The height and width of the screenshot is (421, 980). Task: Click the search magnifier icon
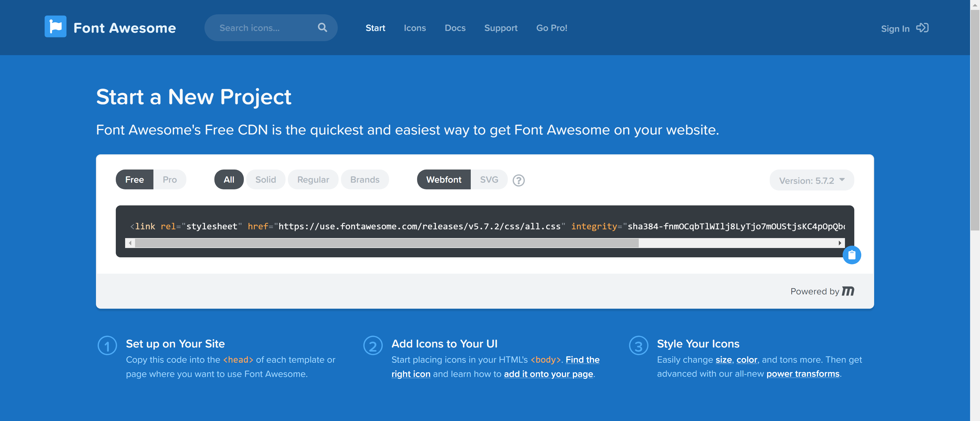pyautogui.click(x=322, y=27)
